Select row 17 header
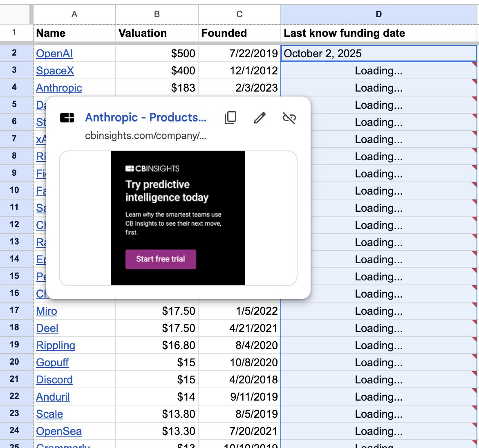Image resolution: width=479 pixels, height=448 pixels. coord(14,311)
